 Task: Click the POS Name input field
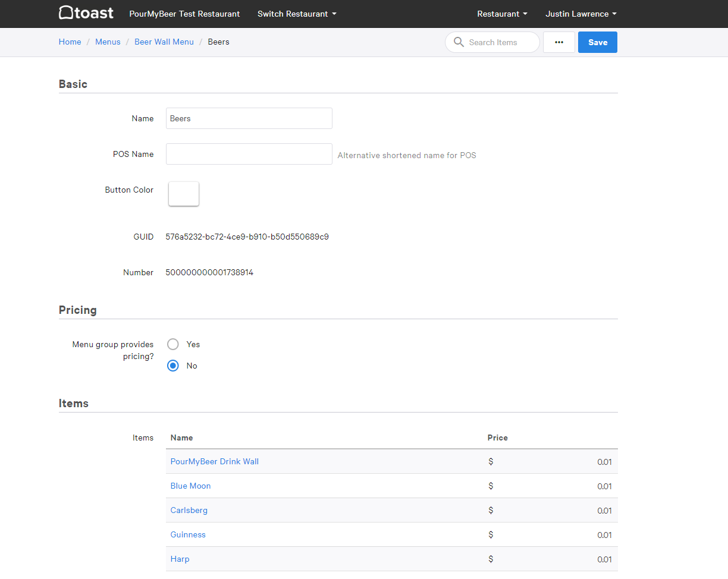249,154
